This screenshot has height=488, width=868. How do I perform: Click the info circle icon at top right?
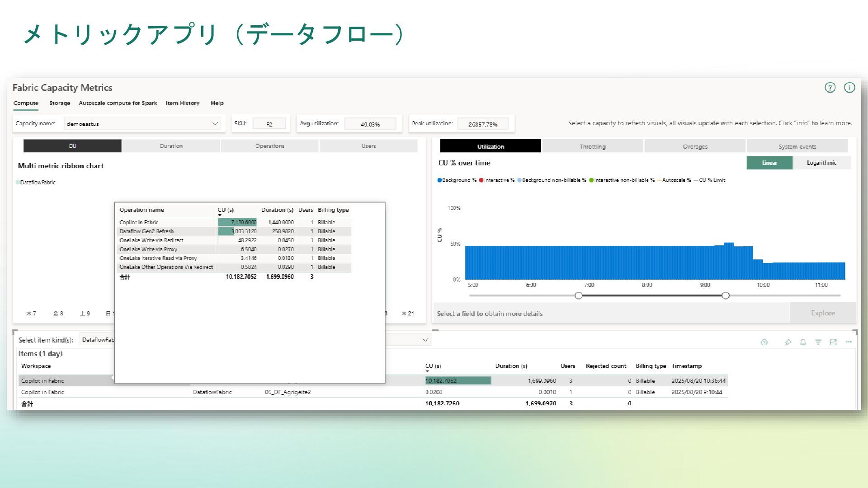(x=849, y=88)
